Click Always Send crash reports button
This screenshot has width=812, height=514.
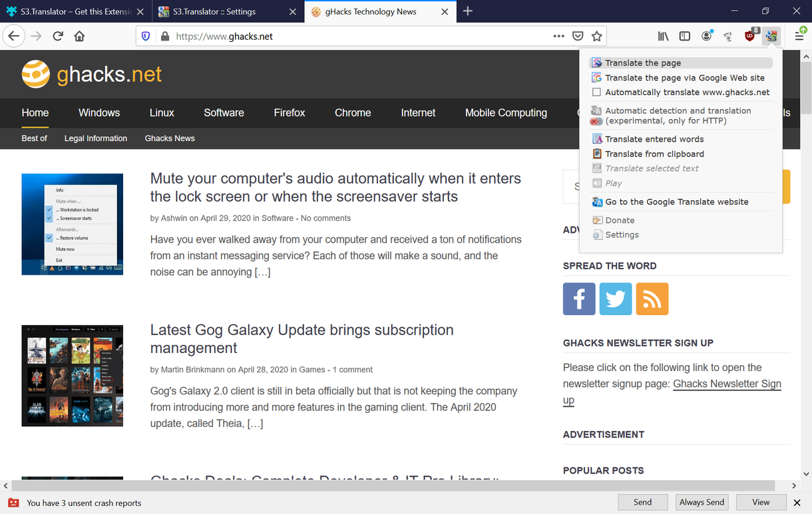click(x=702, y=503)
